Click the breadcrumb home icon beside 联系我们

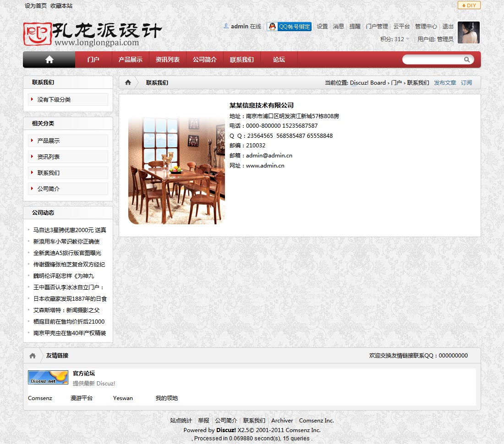128,82
